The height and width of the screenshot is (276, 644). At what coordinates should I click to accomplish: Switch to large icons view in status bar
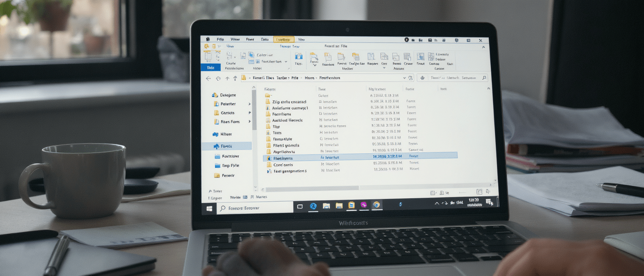[488, 191]
